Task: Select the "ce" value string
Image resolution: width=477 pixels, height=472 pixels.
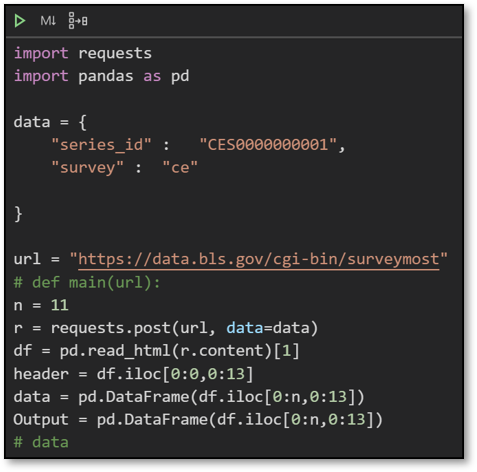Action: [180, 168]
